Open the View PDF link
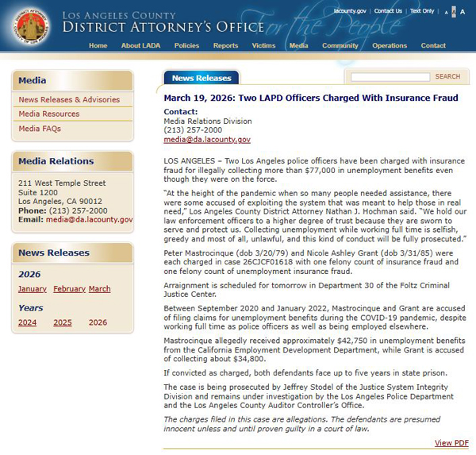The image size is (476, 455). 451,443
